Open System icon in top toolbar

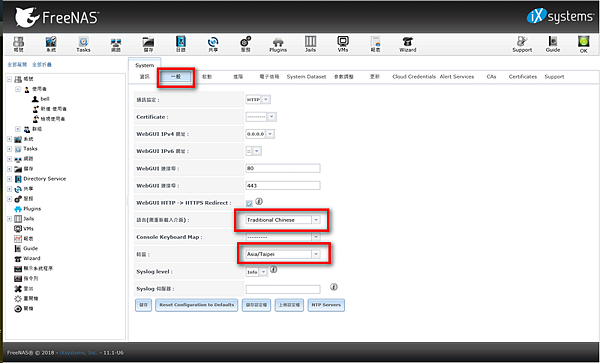click(x=51, y=44)
